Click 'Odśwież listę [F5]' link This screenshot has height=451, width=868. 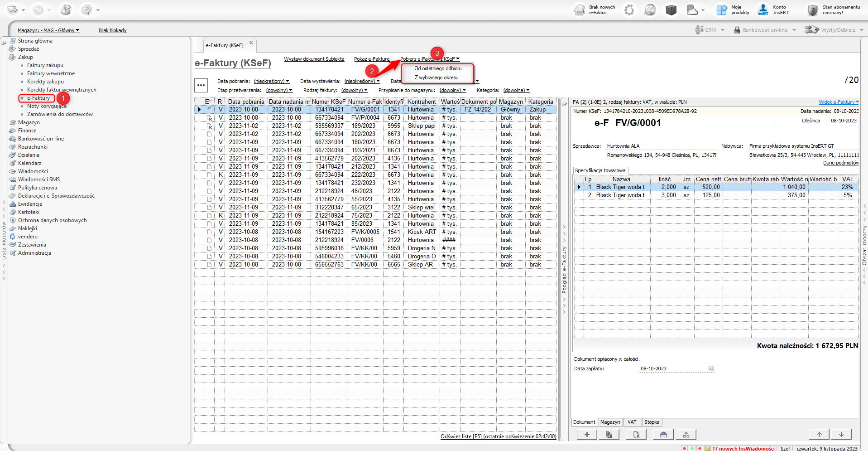click(x=498, y=436)
